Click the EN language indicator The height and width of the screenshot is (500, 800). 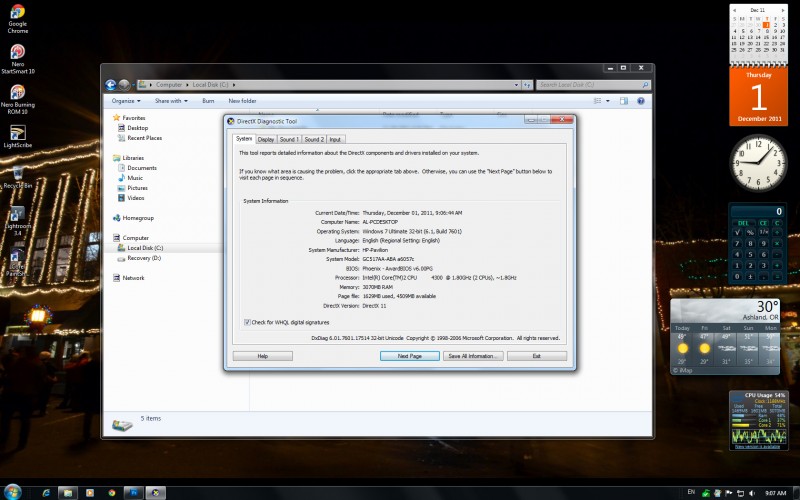tap(691, 492)
